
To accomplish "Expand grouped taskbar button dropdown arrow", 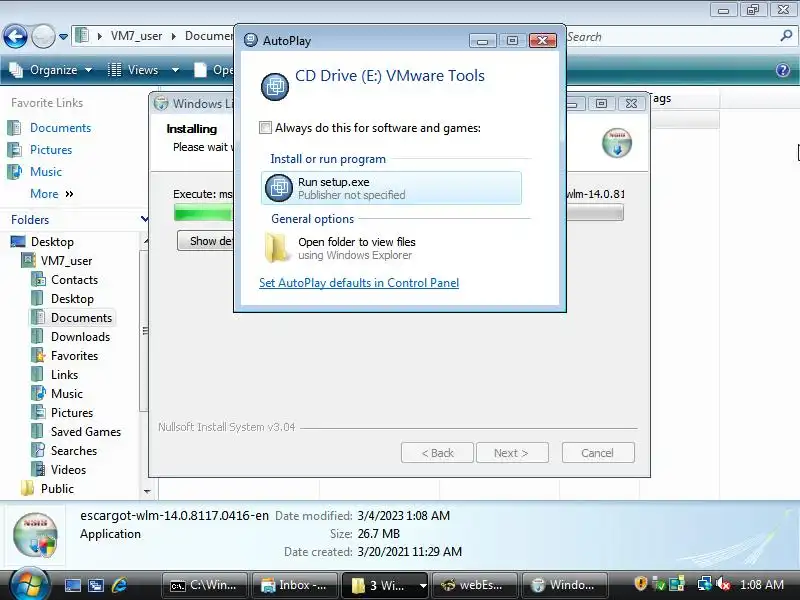I will (x=422, y=586).
